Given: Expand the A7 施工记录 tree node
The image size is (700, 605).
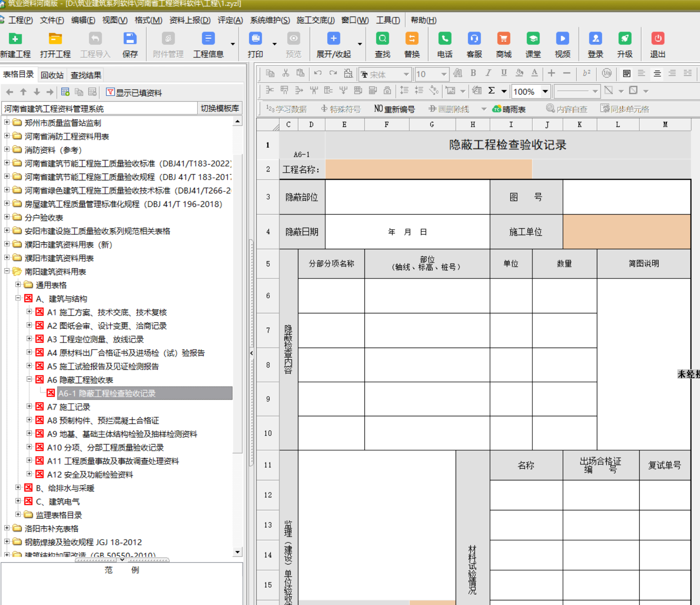Looking at the screenshot, I should pos(29,406).
